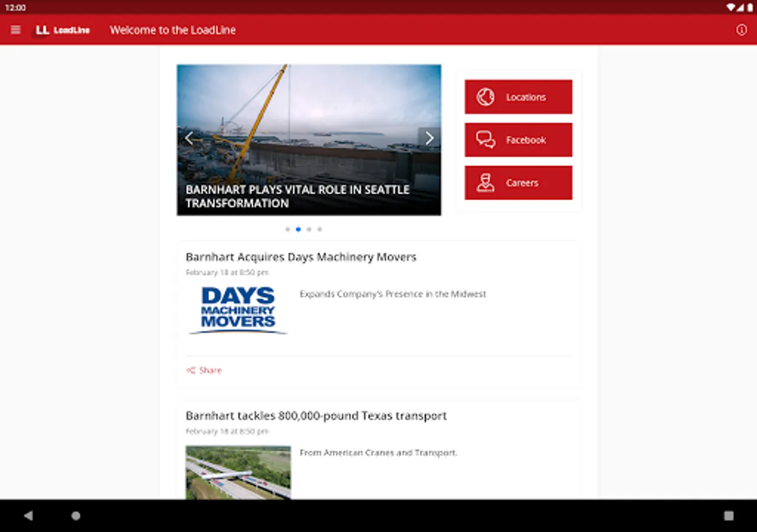Click date under Texas transport title
Viewport: 757px width, 532px height.
(227, 432)
